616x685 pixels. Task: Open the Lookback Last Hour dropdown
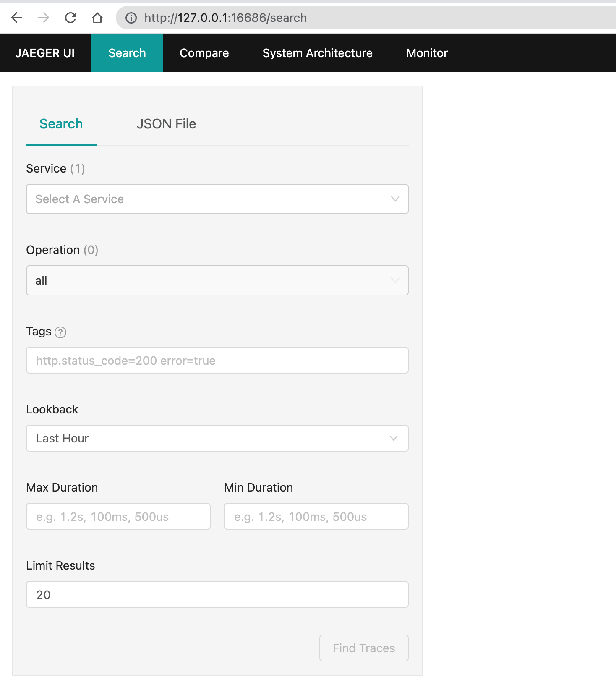pos(217,438)
